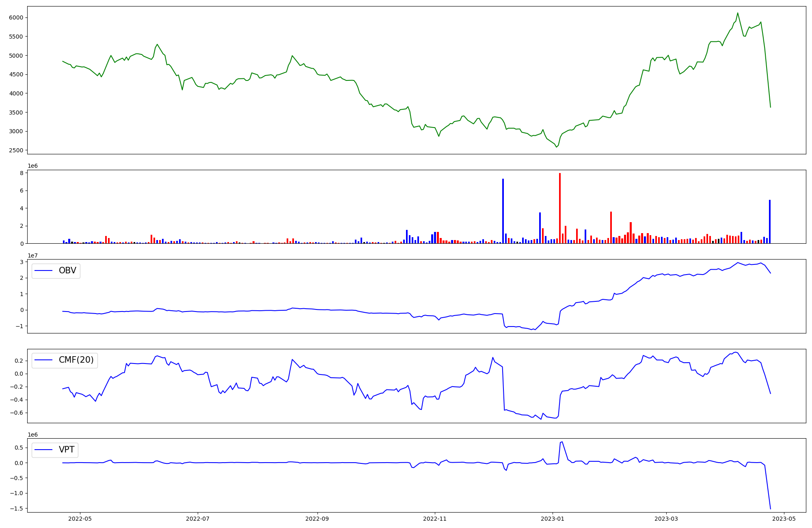Click the highest peak of the green price line
Viewport: 812px width, 528px height.
[738, 13]
